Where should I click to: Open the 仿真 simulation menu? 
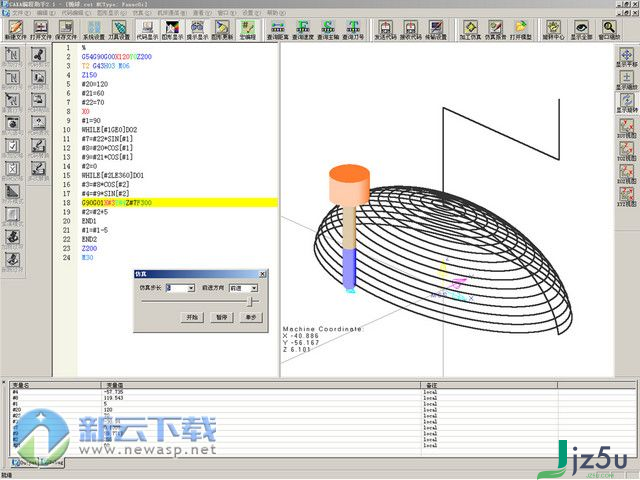tap(142, 13)
